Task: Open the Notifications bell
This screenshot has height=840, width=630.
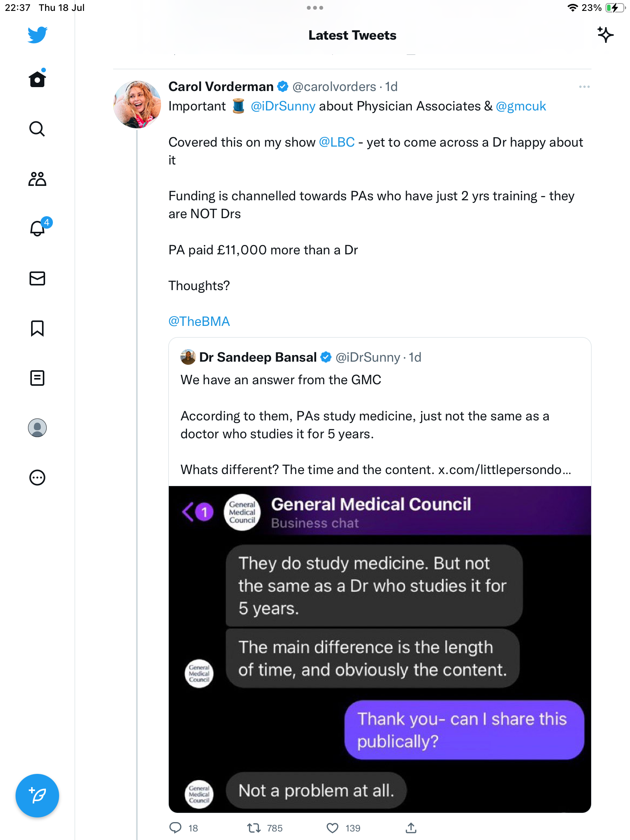Action: 37,228
